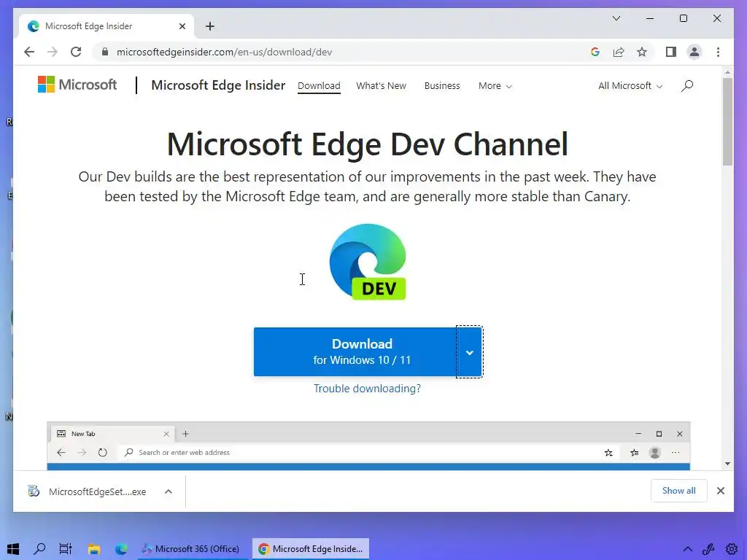
Task: Share this page via share icon
Action: pos(619,52)
